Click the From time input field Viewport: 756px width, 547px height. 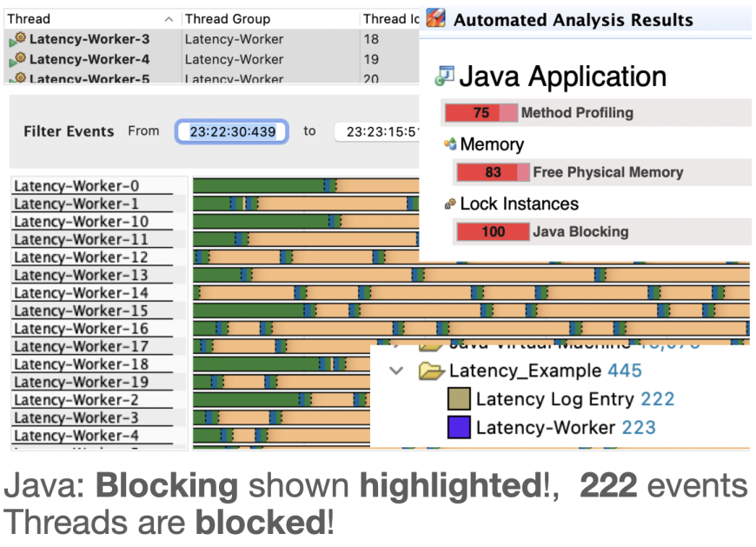(232, 131)
